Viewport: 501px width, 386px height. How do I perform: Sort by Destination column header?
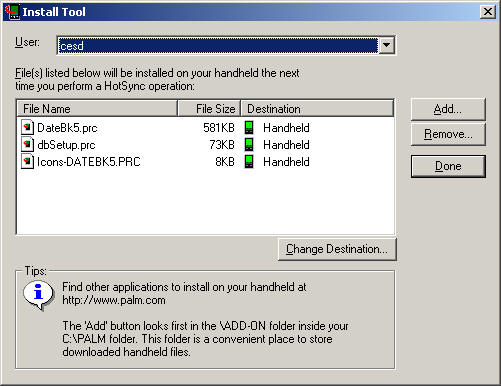317,109
